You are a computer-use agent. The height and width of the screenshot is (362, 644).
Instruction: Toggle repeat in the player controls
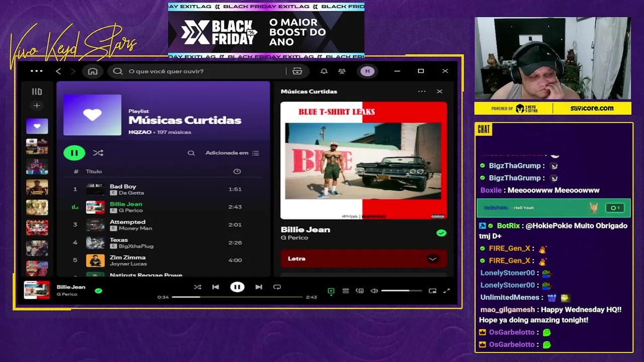click(x=277, y=287)
